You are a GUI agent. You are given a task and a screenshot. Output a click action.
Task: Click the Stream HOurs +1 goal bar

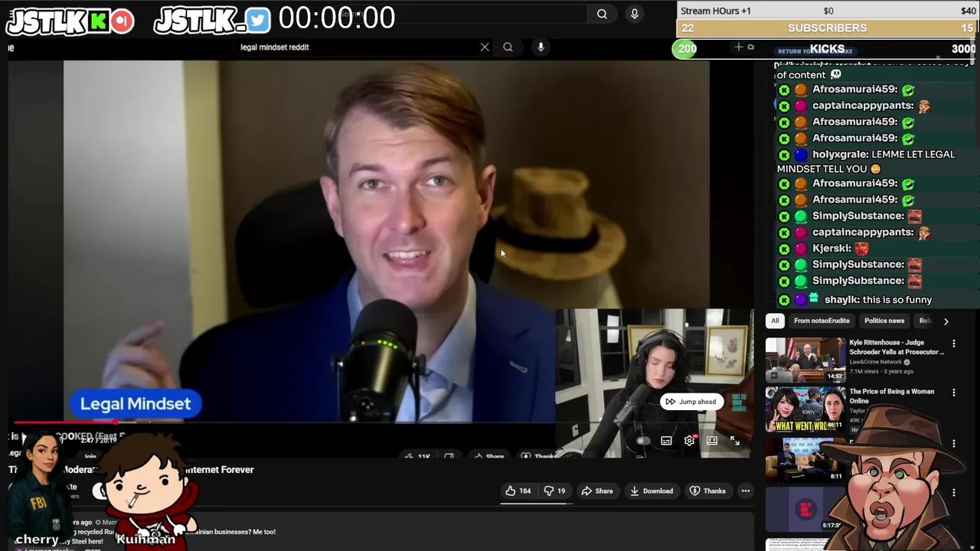(828, 11)
